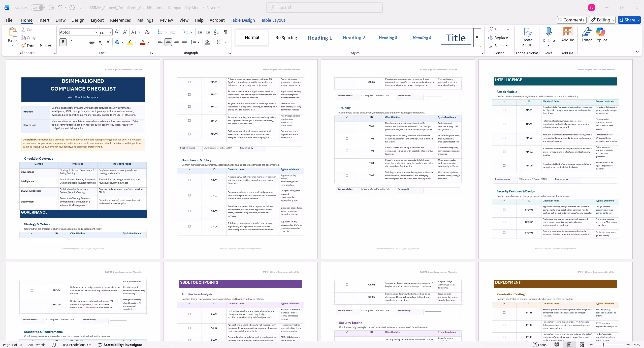Toggle the Show/Hide paragraph marks icon

[x=226, y=32]
